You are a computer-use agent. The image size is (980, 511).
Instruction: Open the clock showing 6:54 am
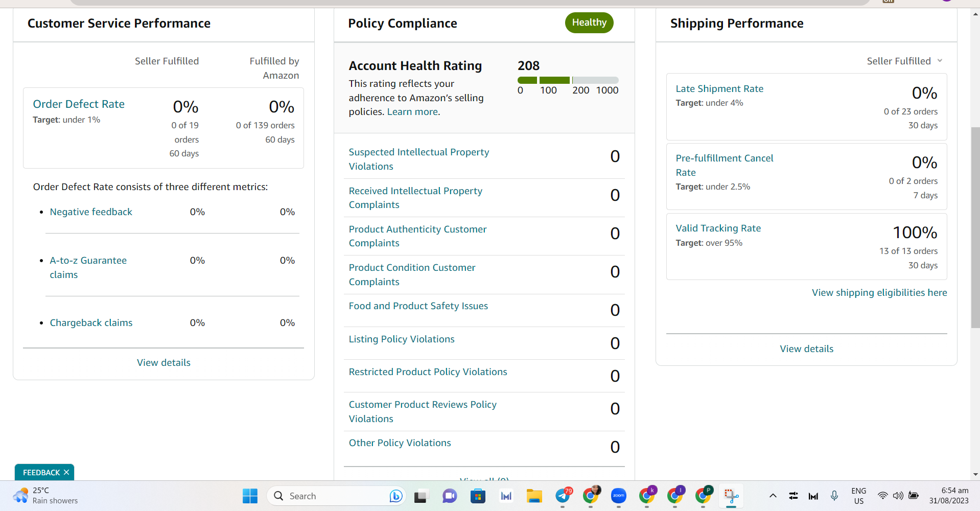[949, 496]
